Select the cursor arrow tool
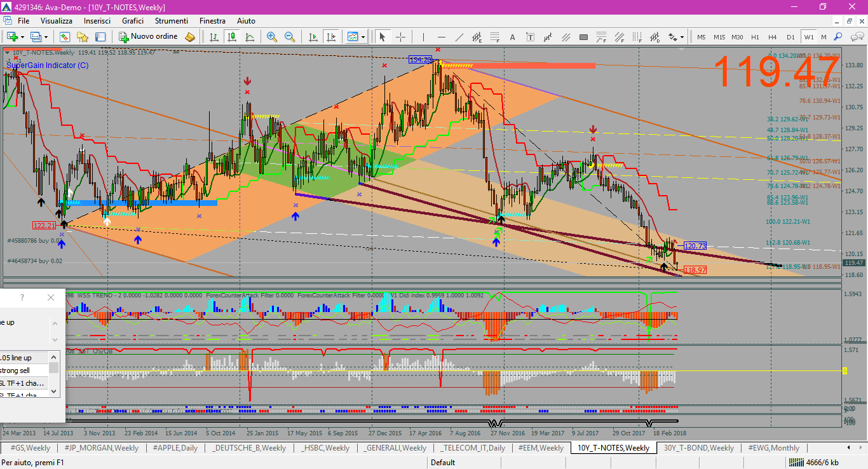Image resolution: width=868 pixels, height=469 pixels. coord(383,37)
